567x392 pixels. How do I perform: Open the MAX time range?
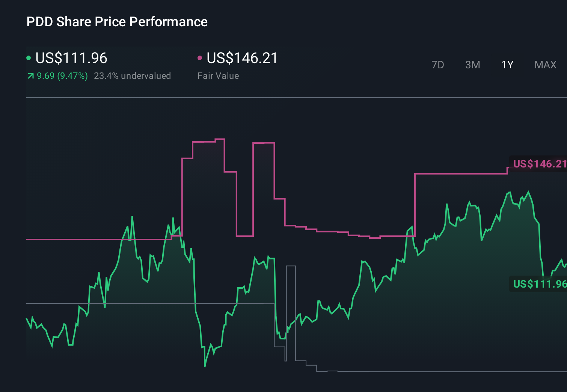[x=545, y=65]
